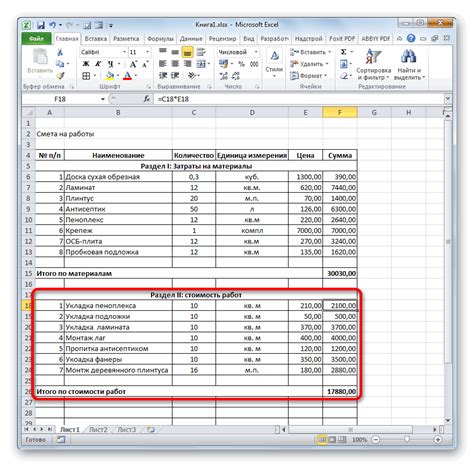Image resolution: width=474 pixels, height=467 pixels.
Task: Click the Формат cells button
Action: [308, 76]
